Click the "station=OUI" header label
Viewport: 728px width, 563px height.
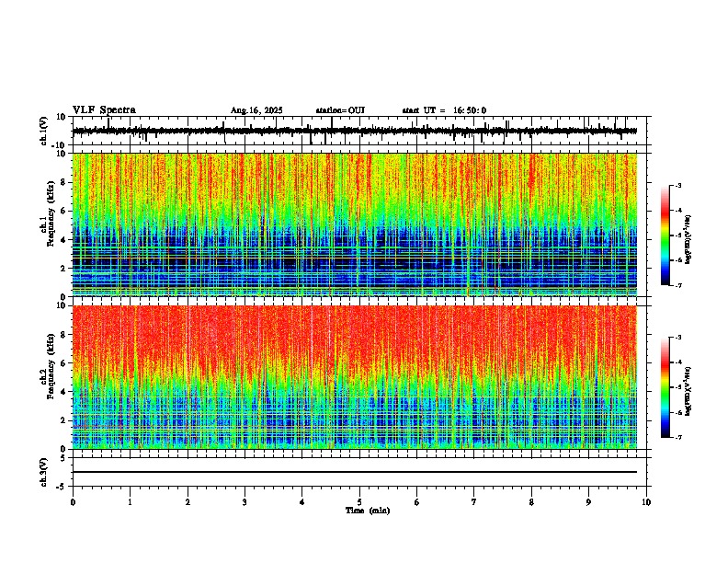340,110
